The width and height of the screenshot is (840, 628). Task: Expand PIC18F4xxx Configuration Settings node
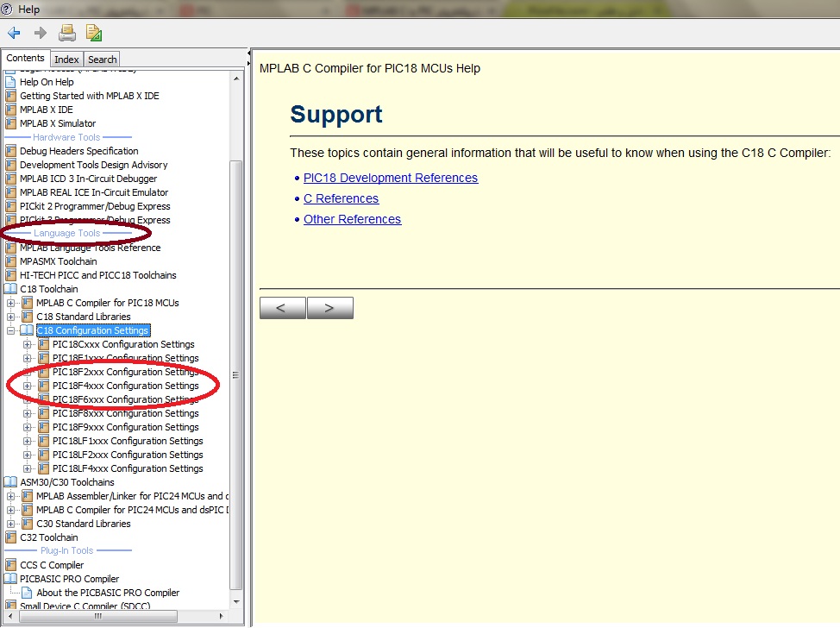28,386
